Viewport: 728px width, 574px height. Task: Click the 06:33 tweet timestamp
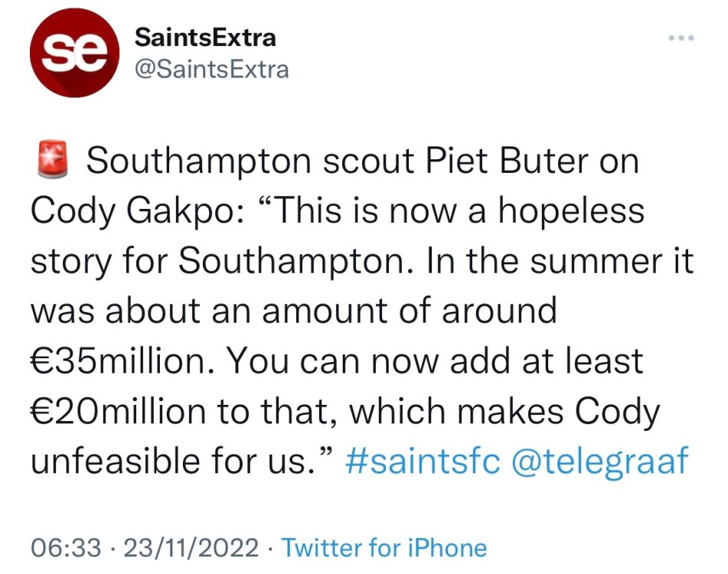pyautogui.click(x=66, y=548)
